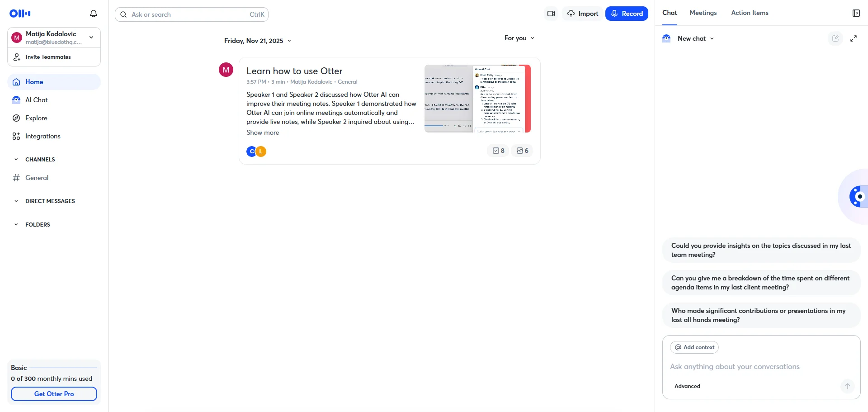
Task: Expand the Folders section
Action: click(x=16, y=224)
